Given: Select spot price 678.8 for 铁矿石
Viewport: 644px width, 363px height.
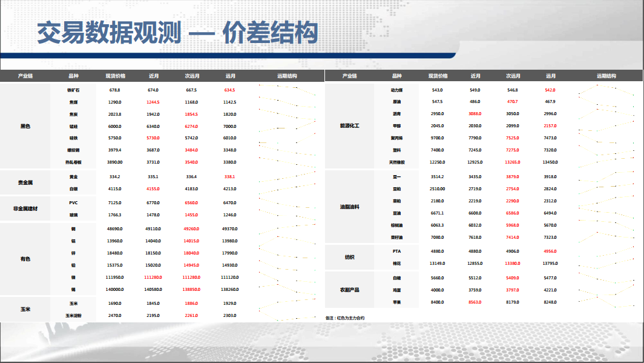Looking at the screenshot, I should tap(115, 90).
